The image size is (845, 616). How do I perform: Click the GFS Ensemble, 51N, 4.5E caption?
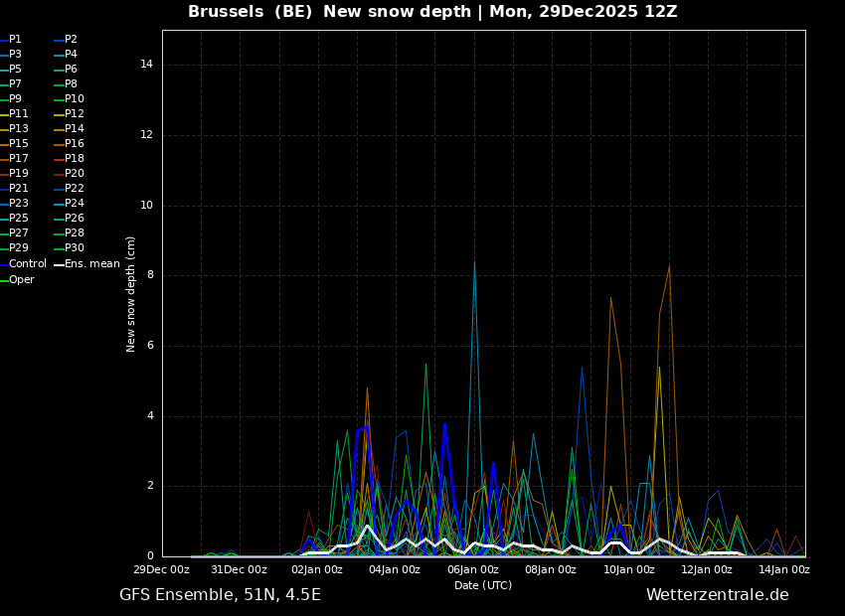point(220,595)
